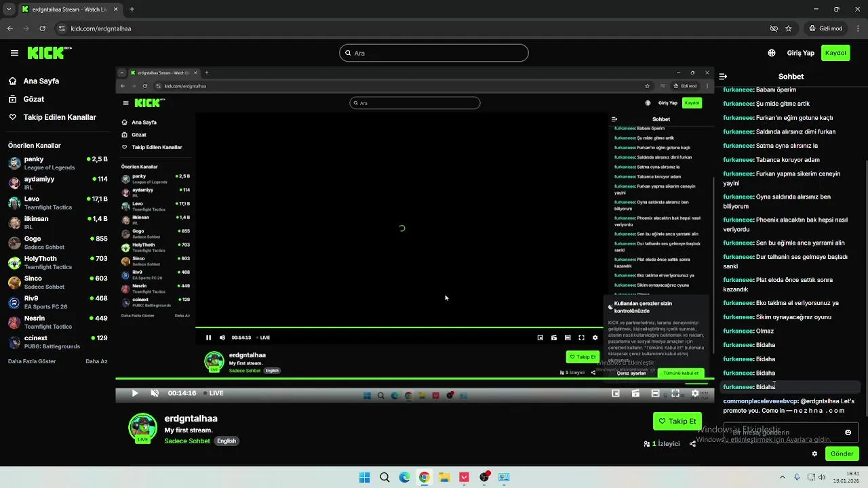The image size is (868, 488).
Task: Focus the main Ara search field
Action: pos(434,53)
